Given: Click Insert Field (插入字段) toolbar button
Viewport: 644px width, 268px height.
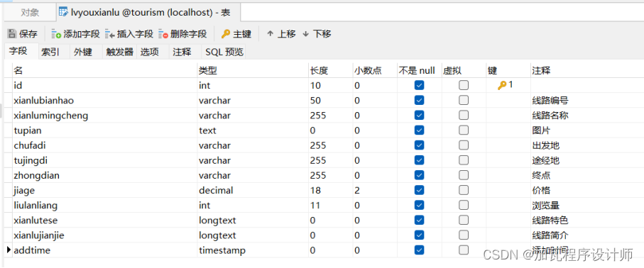Looking at the screenshot, I should 129,33.
